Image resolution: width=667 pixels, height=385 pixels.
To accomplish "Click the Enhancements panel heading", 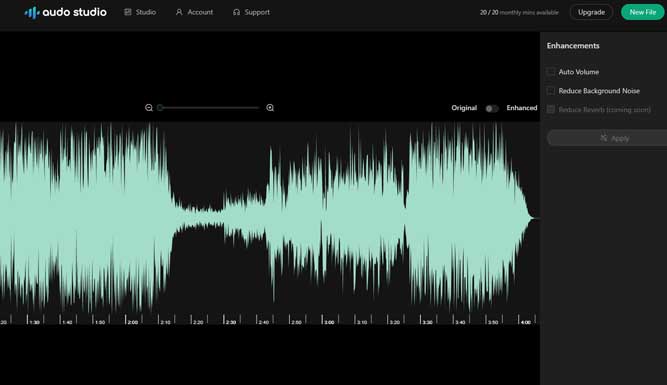I will pyautogui.click(x=573, y=46).
